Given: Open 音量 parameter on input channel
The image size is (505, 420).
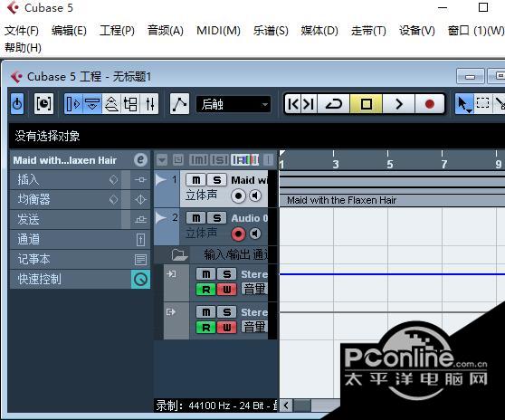Looking at the screenshot, I should click(254, 290).
